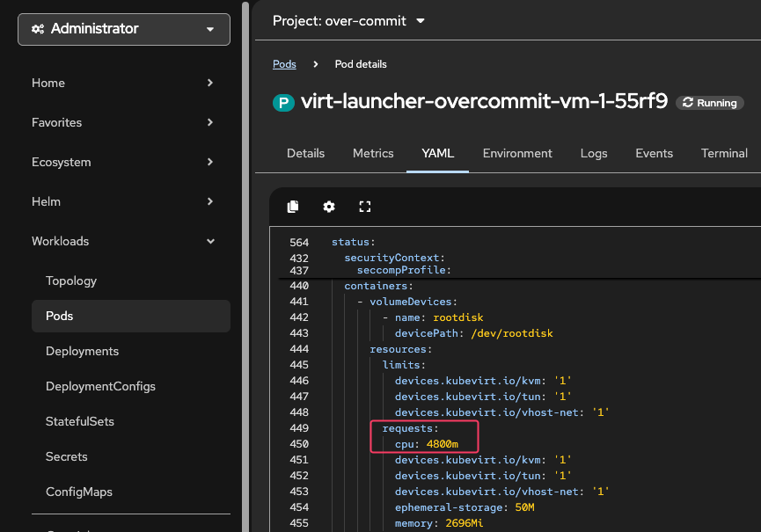Image resolution: width=761 pixels, height=532 pixels.
Task: Select StatefulSets in the sidebar
Action: point(80,421)
